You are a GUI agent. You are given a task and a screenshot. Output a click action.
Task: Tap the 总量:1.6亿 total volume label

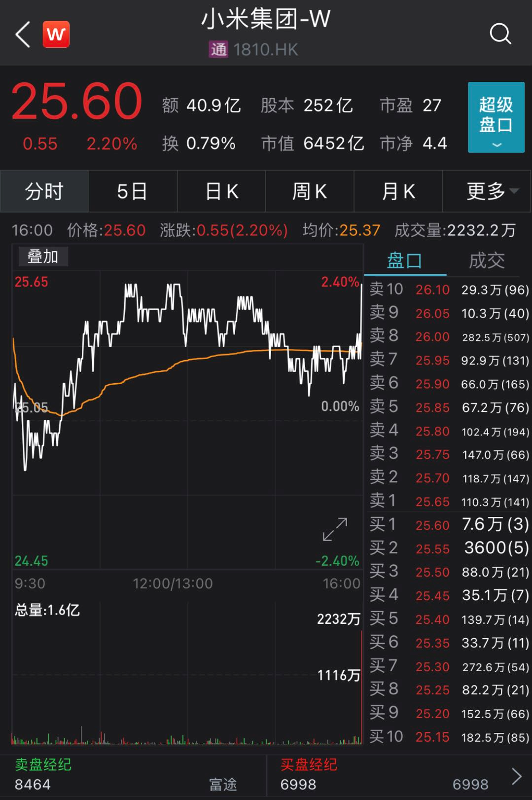pyautogui.click(x=47, y=610)
